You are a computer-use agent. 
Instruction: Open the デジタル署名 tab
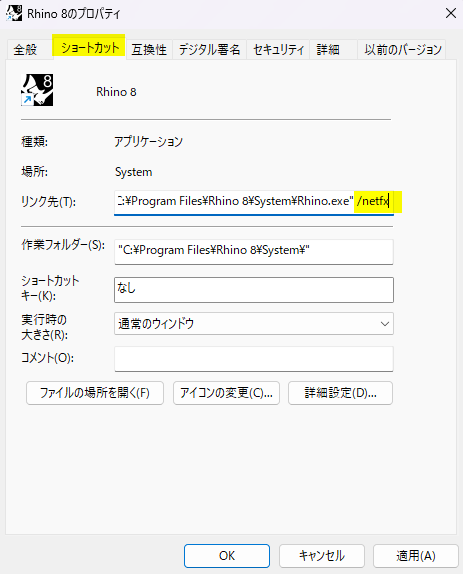(x=209, y=49)
